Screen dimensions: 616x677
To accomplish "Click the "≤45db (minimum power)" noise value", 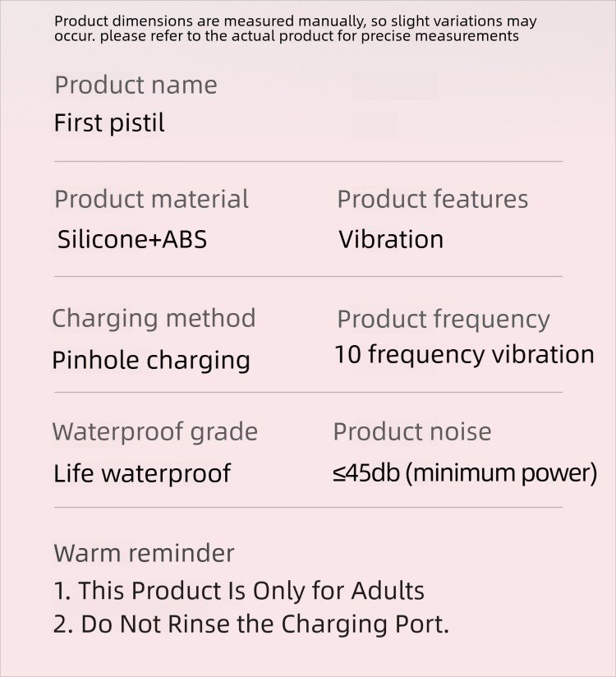I will click(465, 473).
